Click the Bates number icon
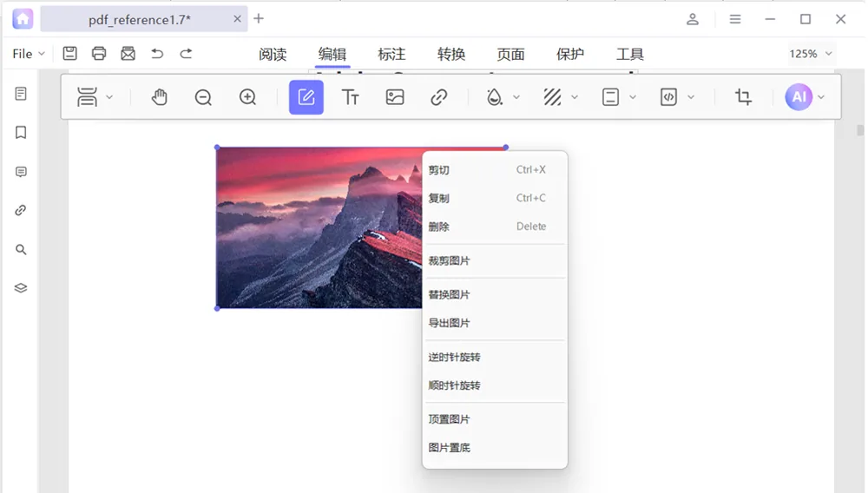Viewport: 868px width, 493px height. point(668,97)
